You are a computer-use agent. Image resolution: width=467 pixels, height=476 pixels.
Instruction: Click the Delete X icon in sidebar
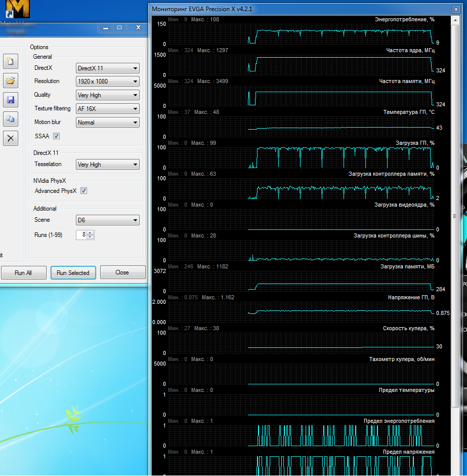(11, 138)
